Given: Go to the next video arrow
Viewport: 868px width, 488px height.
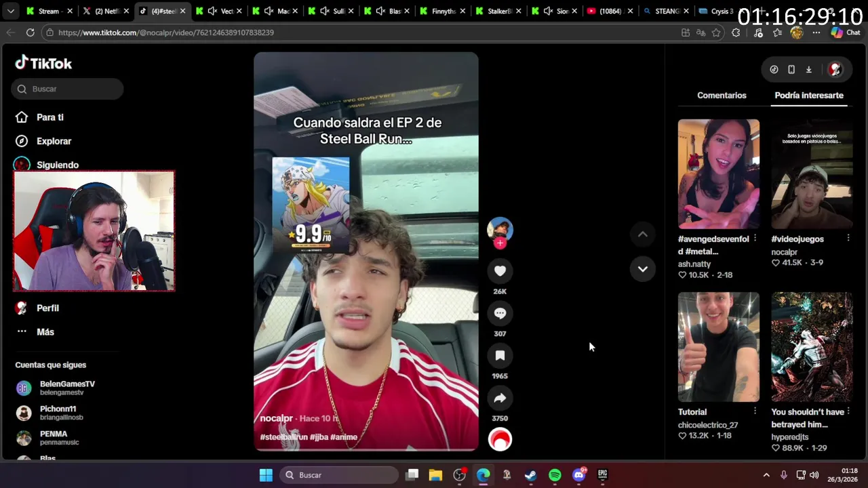Looking at the screenshot, I should point(643,269).
